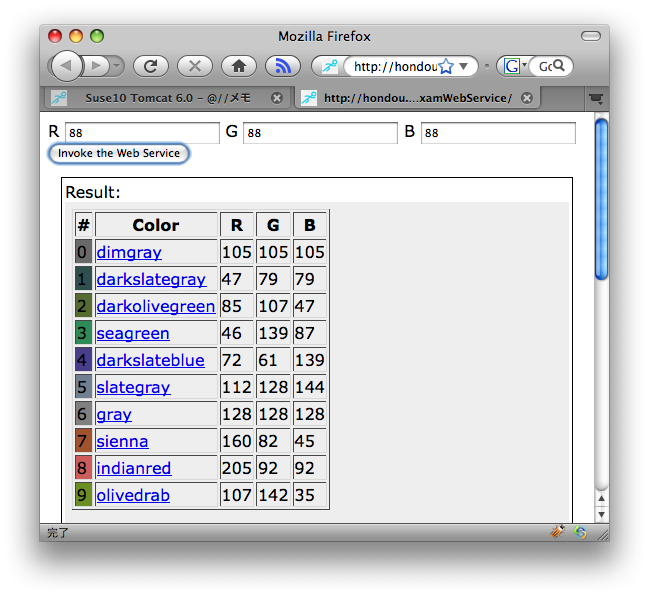649x596 pixels.
Task: Open the Google search engine dropdown
Action: point(514,66)
